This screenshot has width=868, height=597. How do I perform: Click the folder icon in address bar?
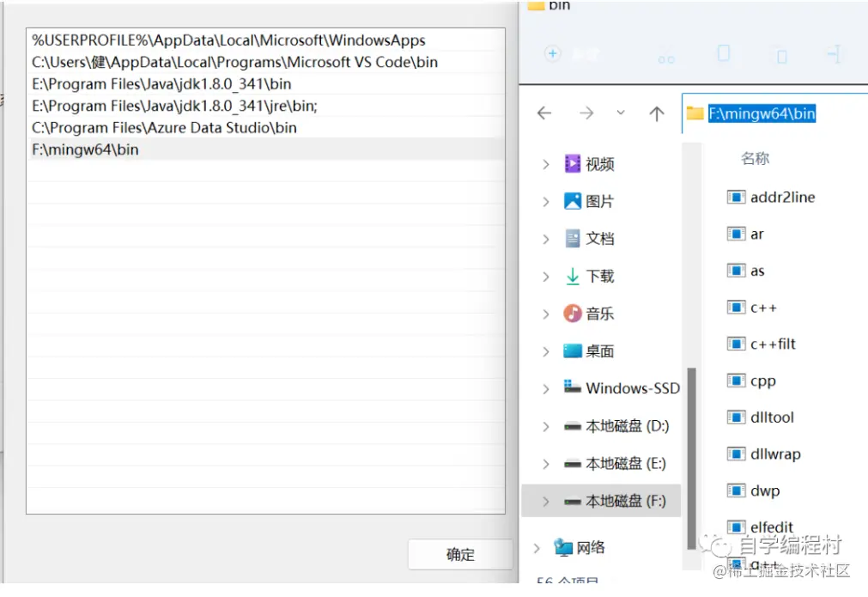pos(695,113)
